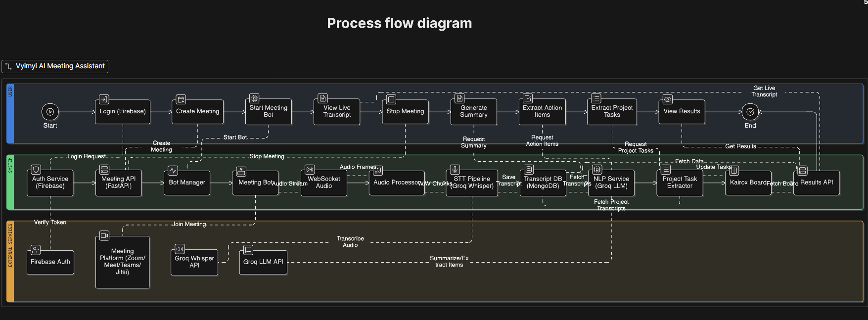This screenshot has height=320, width=868.
Task: Click the eye icon above View Results
Action: (x=668, y=99)
